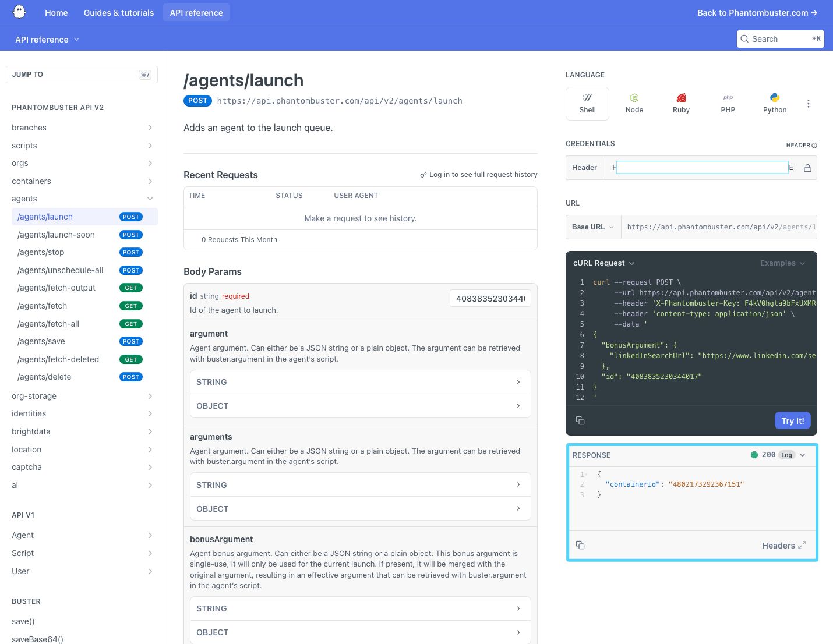The height and width of the screenshot is (644, 833).
Task: Click the id body param input
Action: point(490,299)
